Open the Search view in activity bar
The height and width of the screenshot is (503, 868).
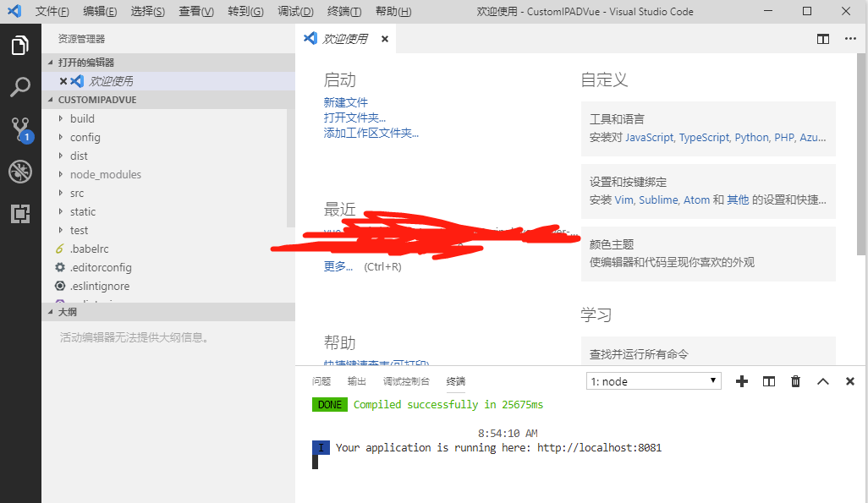tap(20, 87)
